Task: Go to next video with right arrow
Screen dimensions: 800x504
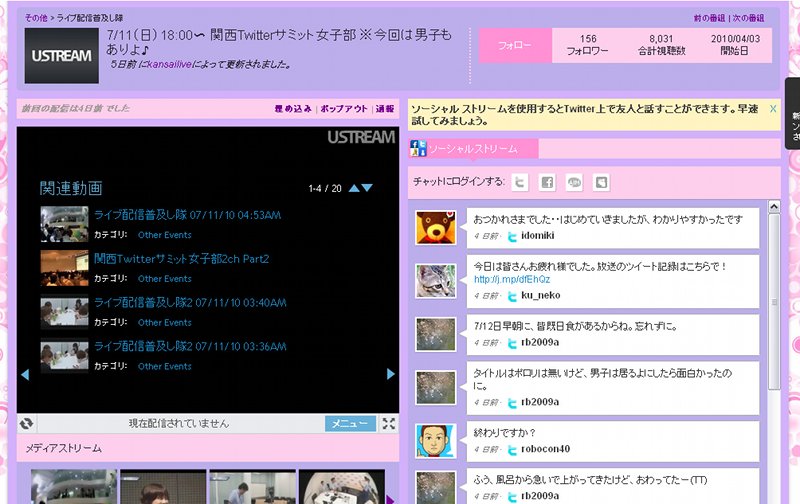Action: pyautogui.click(x=391, y=374)
